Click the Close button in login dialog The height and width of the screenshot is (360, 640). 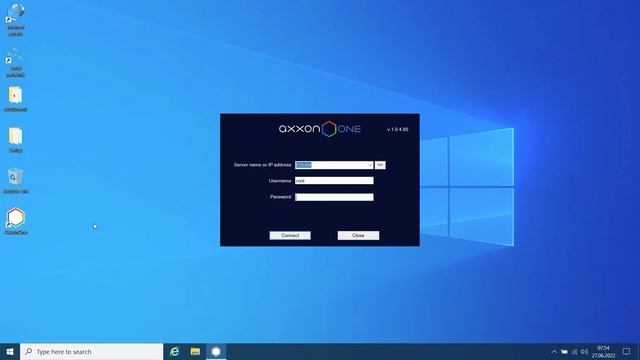(x=358, y=236)
